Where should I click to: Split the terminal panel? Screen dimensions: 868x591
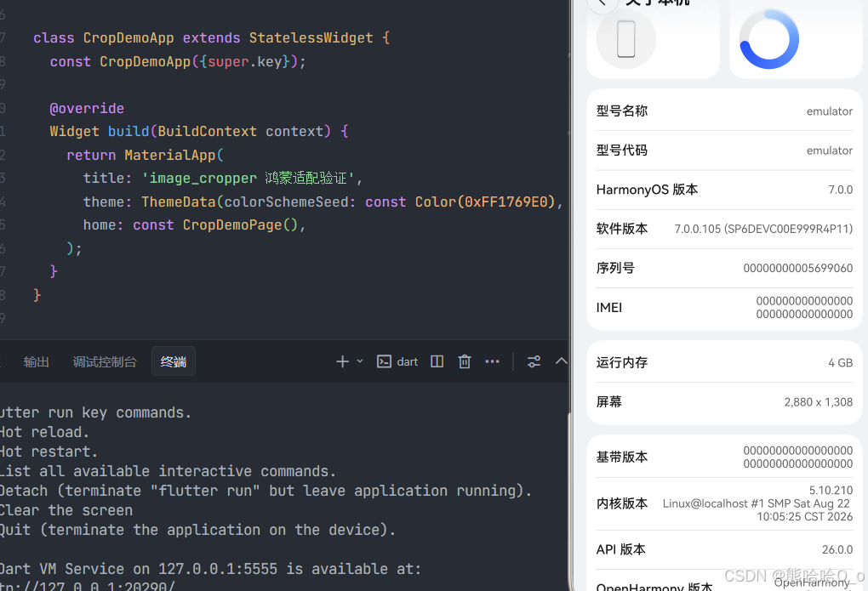437,362
